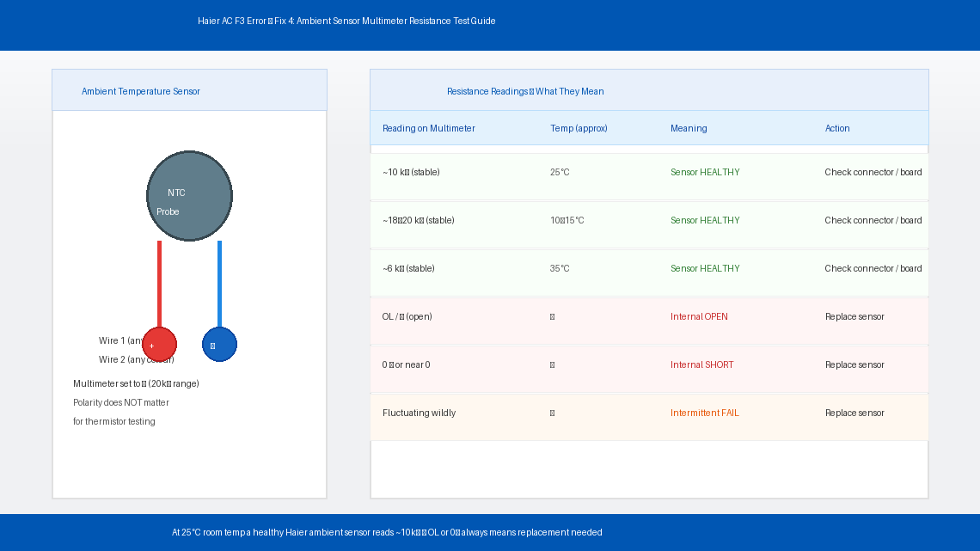Expand the Ambient Temperature Sensor panel

coord(140,91)
